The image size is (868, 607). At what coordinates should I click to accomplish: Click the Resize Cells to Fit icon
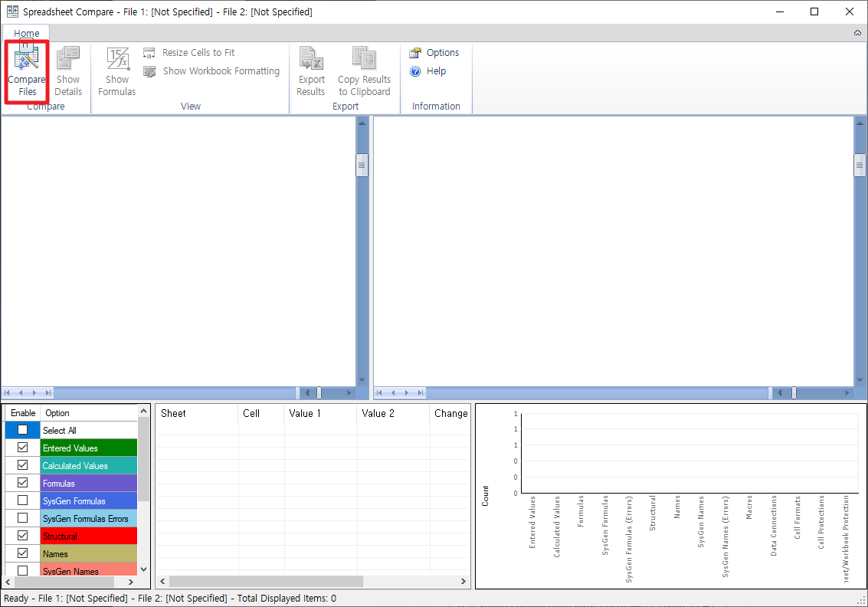pyautogui.click(x=149, y=53)
